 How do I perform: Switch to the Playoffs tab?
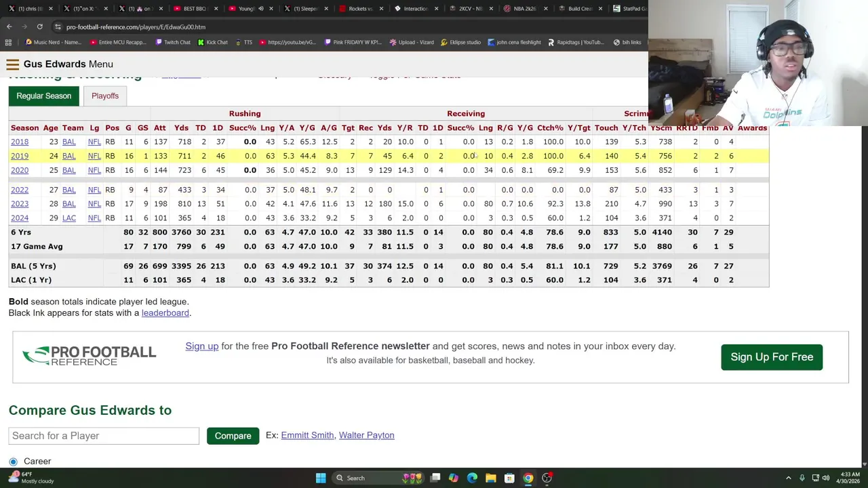point(105,96)
